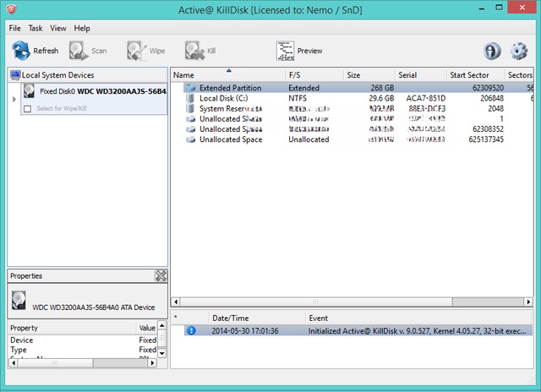541x392 pixels.
Task: Click icon of Unallocated Space at sector 1
Action: point(190,119)
